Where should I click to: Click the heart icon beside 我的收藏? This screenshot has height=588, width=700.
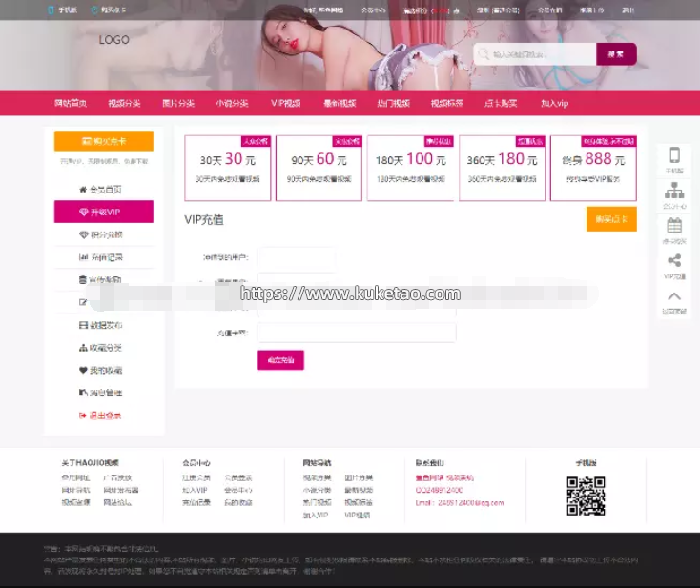point(83,370)
